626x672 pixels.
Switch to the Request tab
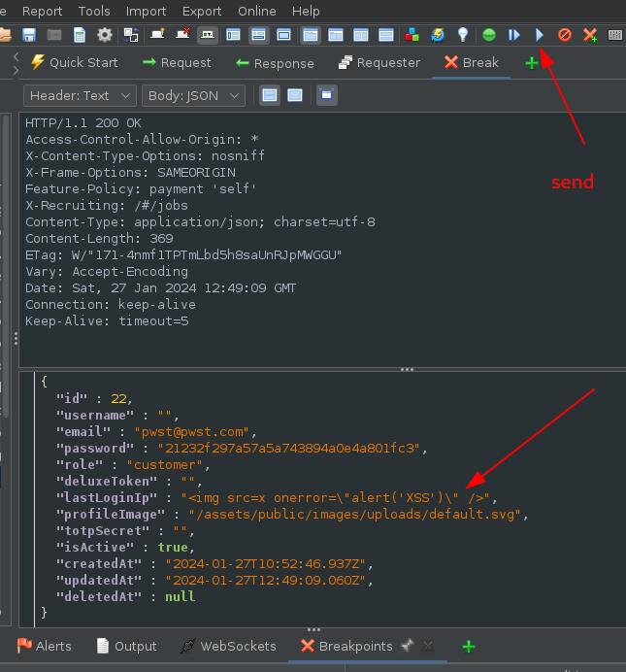pyautogui.click(x=177, y=62)
